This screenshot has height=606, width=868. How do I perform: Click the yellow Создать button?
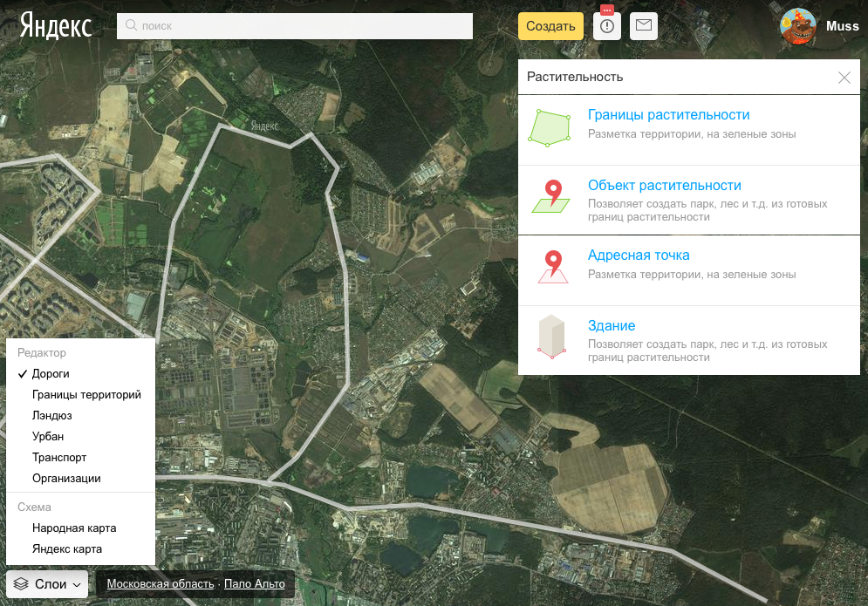pyautogui.click(x=550, y=26)
